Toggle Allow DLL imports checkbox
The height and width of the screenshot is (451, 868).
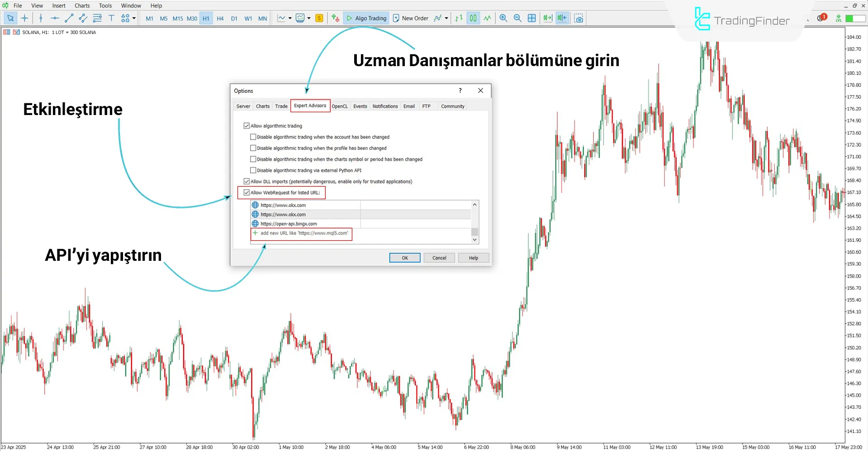247,181
